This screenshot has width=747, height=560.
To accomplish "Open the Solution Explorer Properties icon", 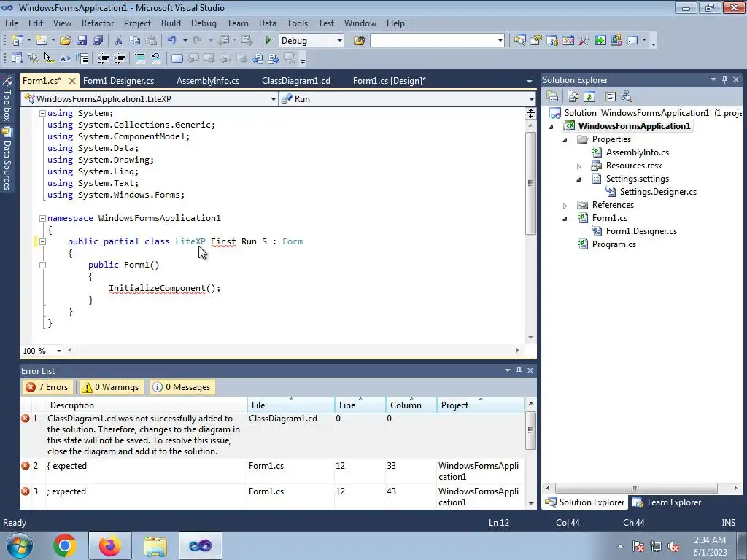I will tap(552, 97).
